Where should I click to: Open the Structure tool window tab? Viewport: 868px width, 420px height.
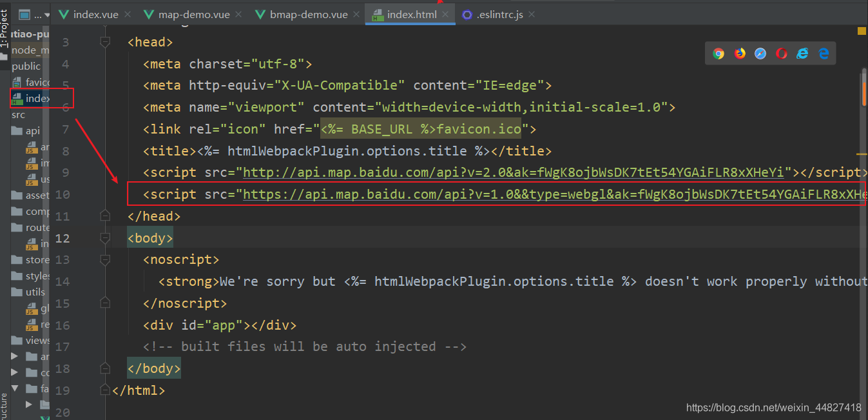3,406
